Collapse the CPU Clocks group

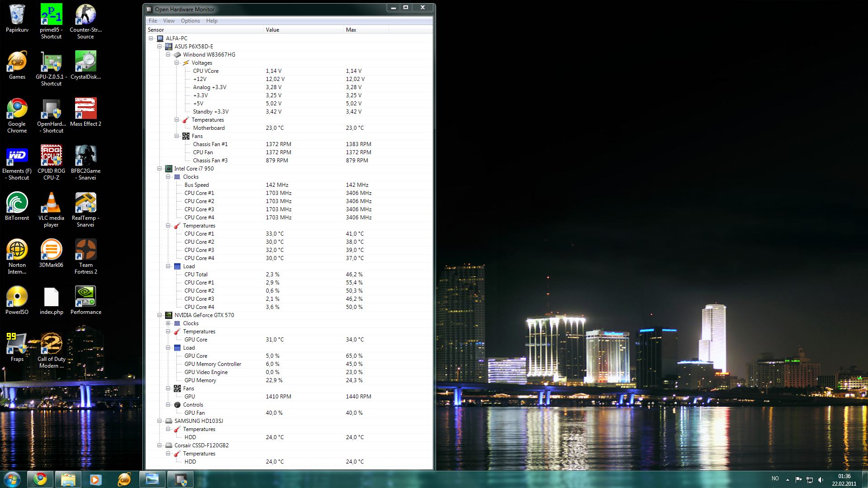click(168, 177)
